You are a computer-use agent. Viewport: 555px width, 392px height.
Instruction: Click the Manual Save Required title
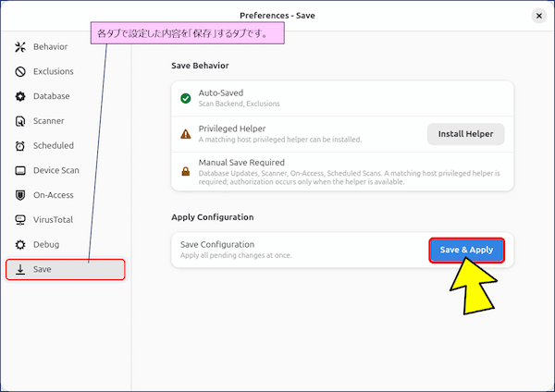[241, 163]
